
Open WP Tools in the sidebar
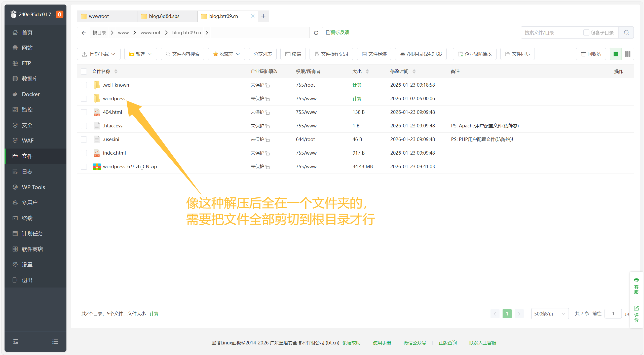33,187
